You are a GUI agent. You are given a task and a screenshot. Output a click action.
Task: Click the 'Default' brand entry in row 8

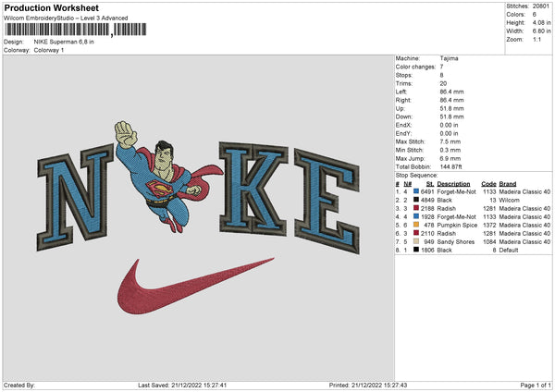[509, 250]
